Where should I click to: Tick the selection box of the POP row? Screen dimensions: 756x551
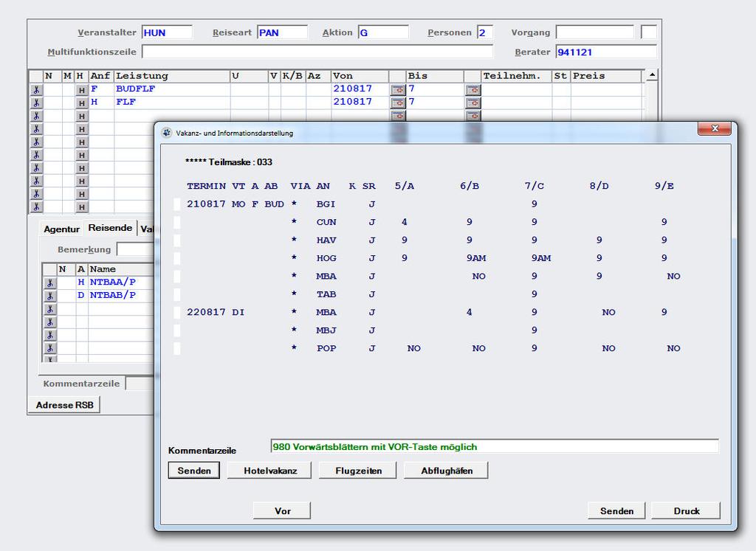pos(177,349)
